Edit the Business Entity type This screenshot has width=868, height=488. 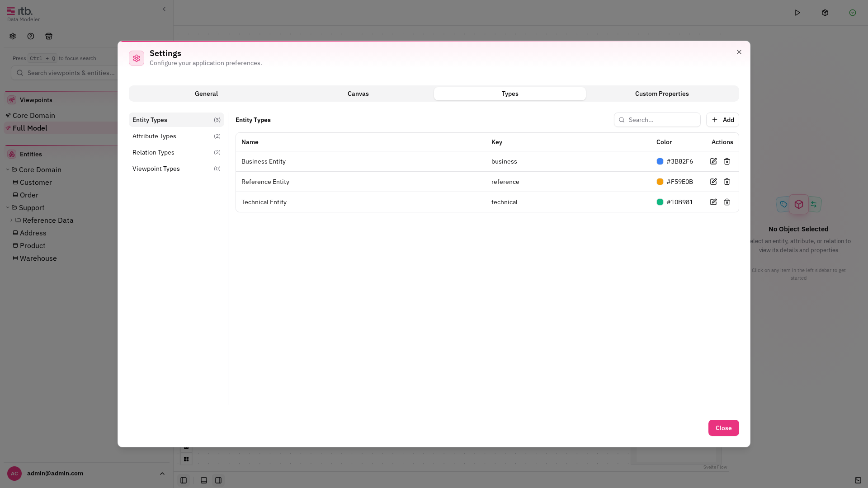[713, 161]
